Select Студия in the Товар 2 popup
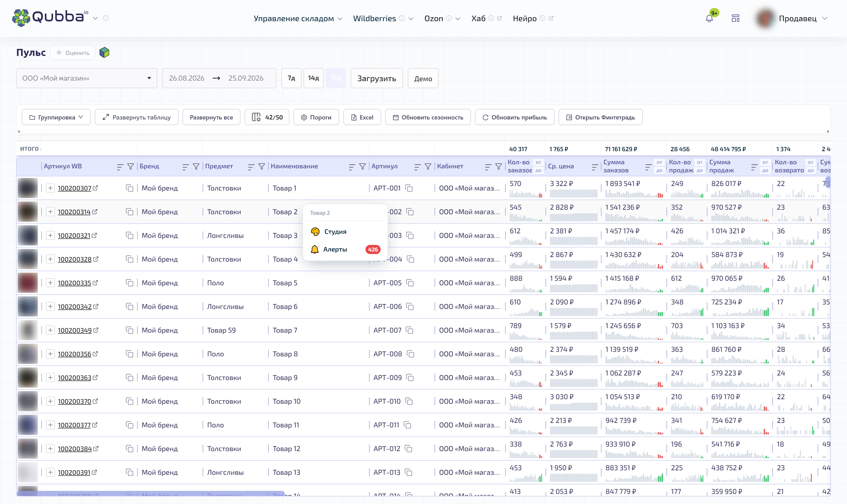The image size is (847, 504). 345,232
